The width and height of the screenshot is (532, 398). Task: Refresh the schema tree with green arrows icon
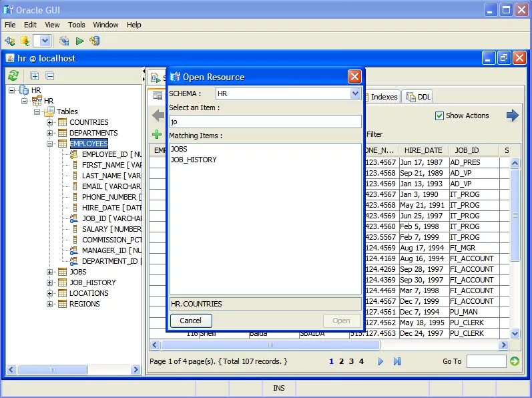coord(13,75)
